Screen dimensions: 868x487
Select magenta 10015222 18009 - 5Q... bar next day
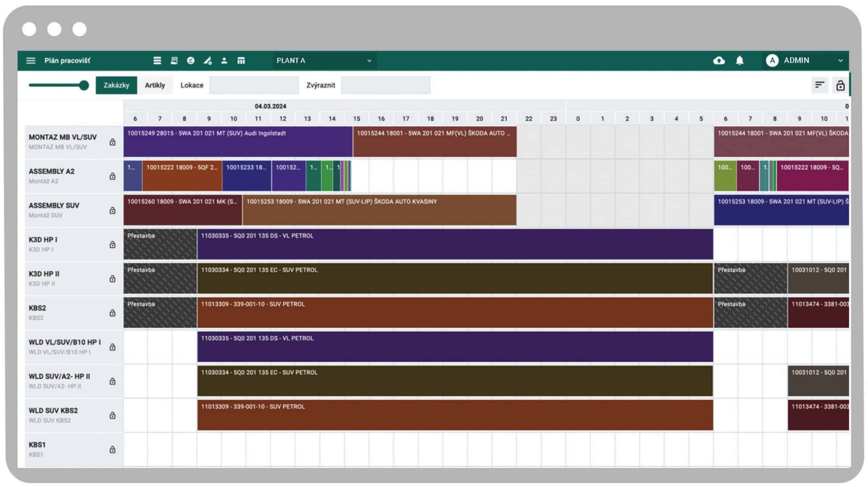point(813,176)
